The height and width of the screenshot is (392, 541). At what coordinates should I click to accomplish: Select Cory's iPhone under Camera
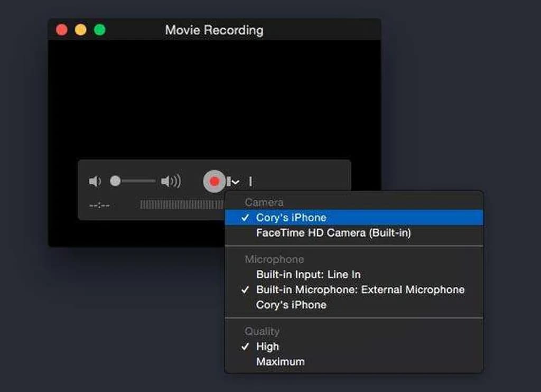[x=291, y=218]
